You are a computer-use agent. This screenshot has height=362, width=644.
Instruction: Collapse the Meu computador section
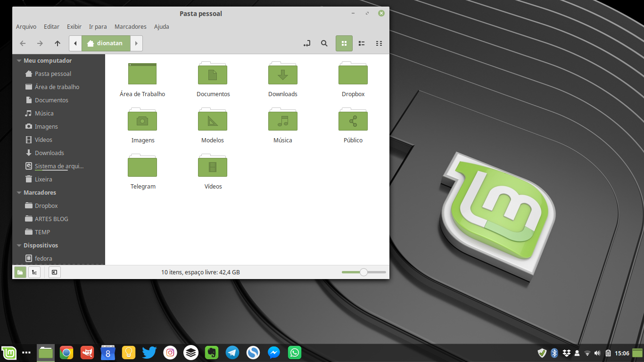click(x=18, y=60)
